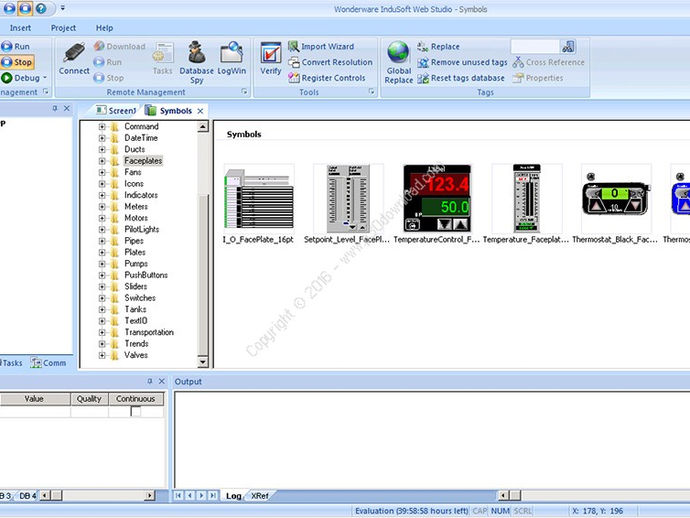Open the Debug dropdown arrow
This screenshot has width=690, height=518.
click(45, 78)
